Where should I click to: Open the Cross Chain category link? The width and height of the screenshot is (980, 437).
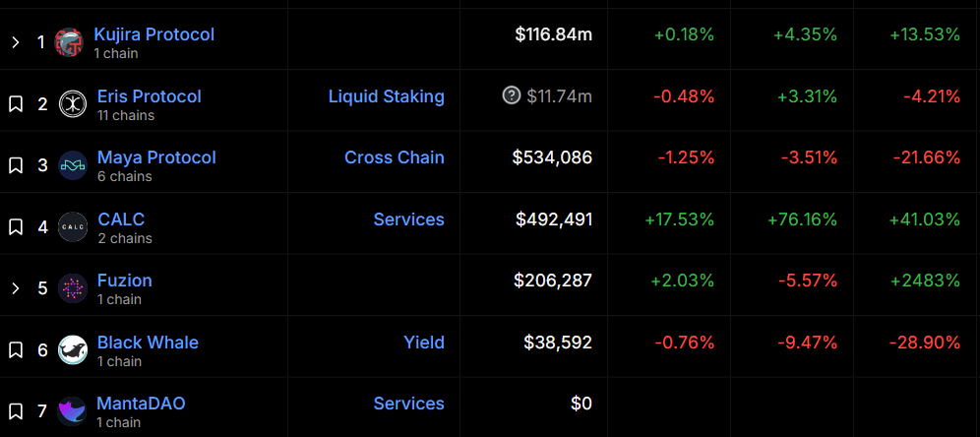point(394,157)
